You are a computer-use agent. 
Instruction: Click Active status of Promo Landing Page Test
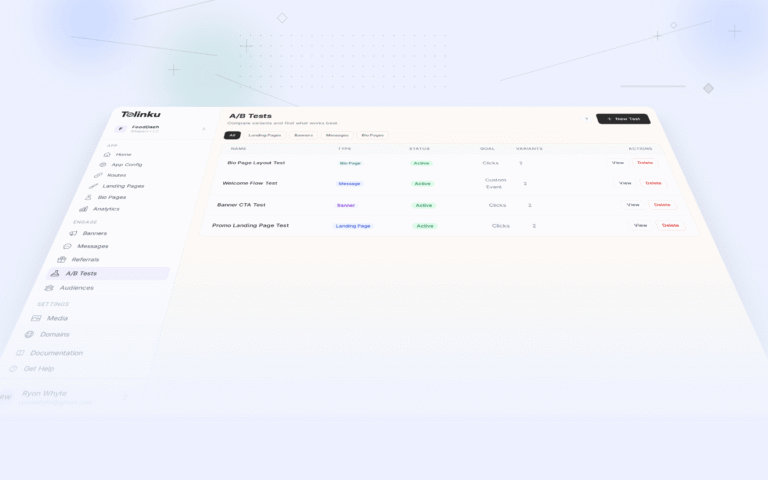point(425,226)
